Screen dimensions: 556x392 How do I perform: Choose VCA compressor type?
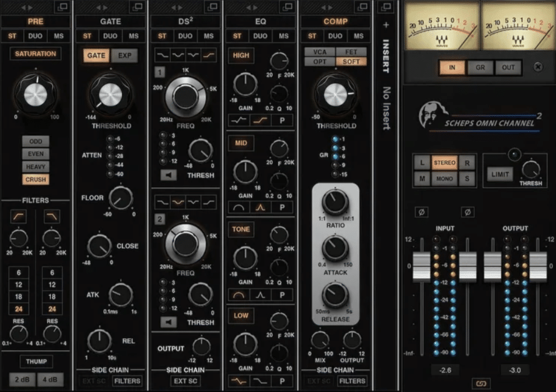pyautogui.click(x=320, y=52)
